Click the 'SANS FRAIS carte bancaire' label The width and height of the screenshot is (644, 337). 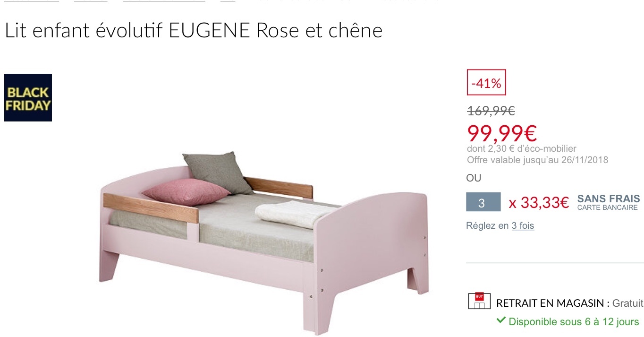609,202
